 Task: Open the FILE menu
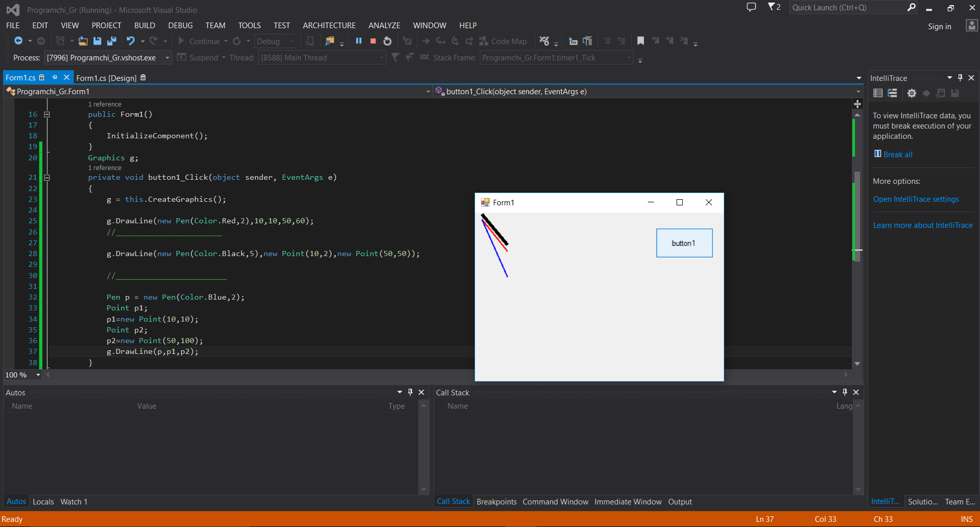tap(13, 25)
